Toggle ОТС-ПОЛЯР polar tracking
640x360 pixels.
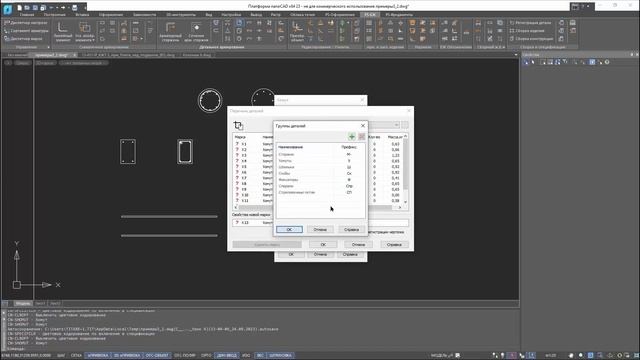185,356
